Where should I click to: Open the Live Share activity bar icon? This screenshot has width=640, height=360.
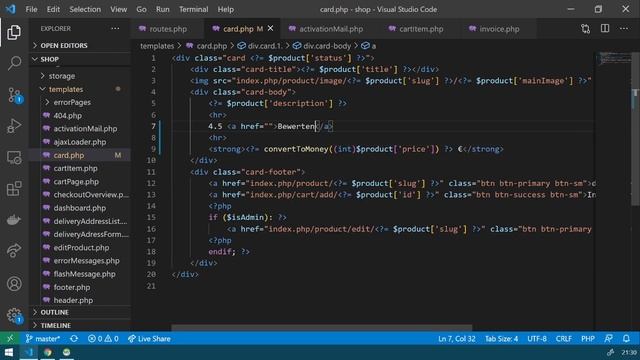14,251
